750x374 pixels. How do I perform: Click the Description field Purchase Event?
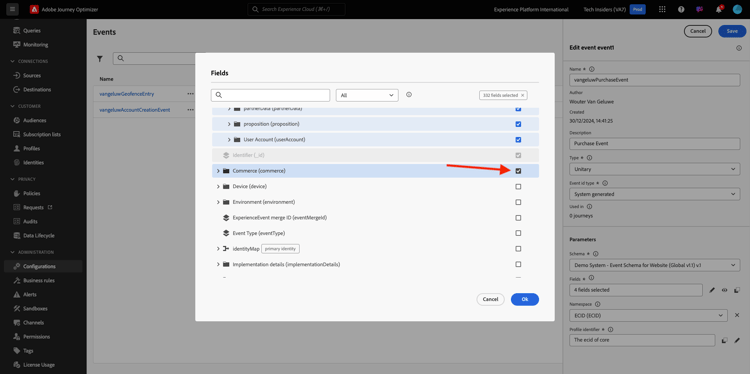point(654,143)
